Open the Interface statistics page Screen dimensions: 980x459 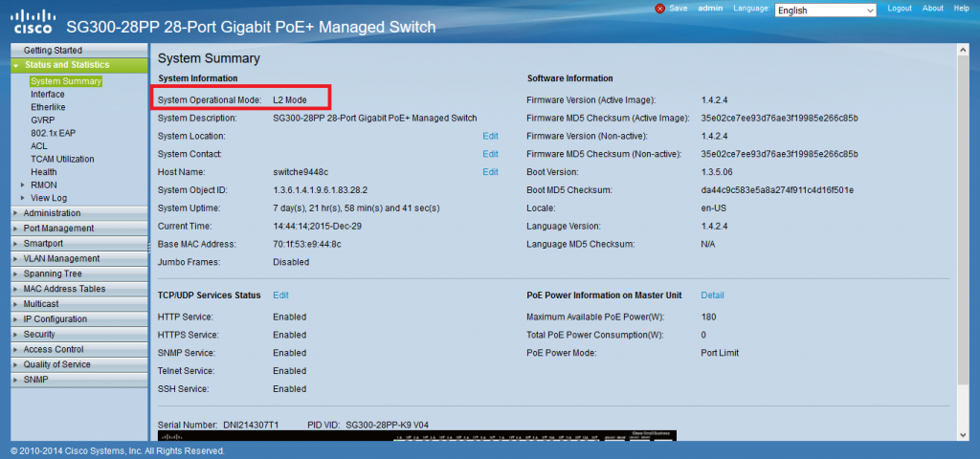click(x=48, y=95)
